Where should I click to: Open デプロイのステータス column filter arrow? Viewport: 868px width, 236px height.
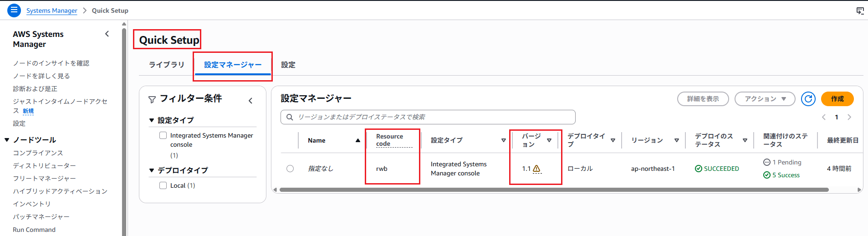(x=745, y=140)
